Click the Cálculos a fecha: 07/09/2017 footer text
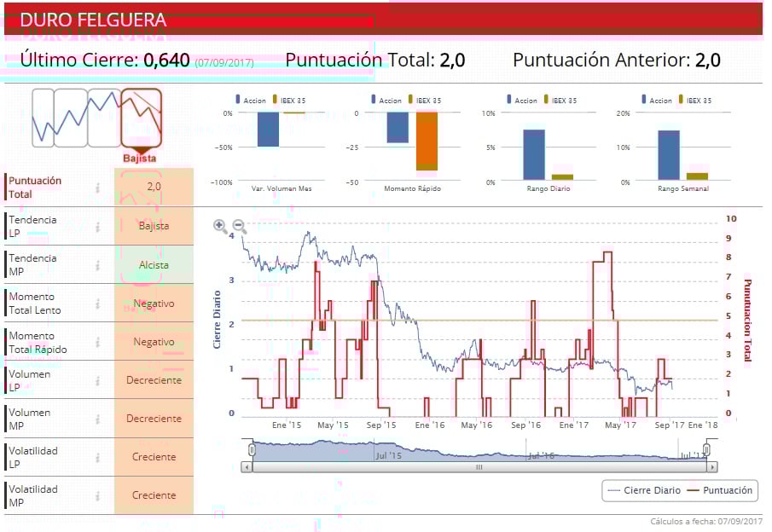The width and height of the screenshot is (772, 532). click(x=706, y=521)
